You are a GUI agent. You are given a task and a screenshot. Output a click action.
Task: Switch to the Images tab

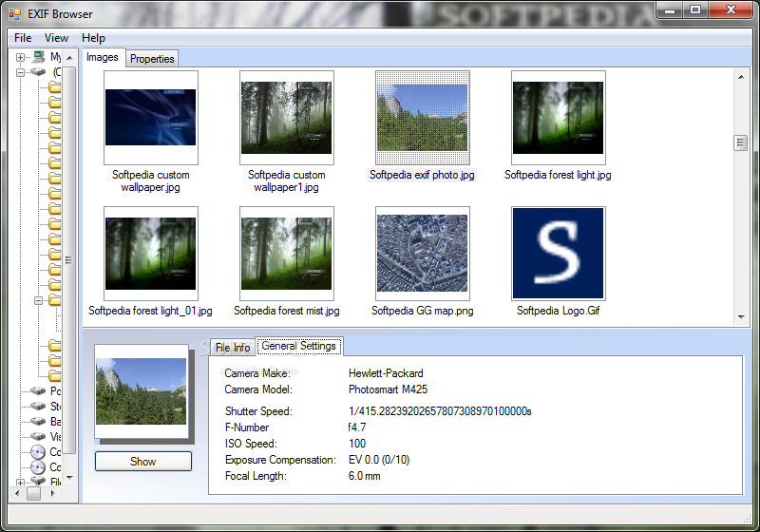click(103, 57)
